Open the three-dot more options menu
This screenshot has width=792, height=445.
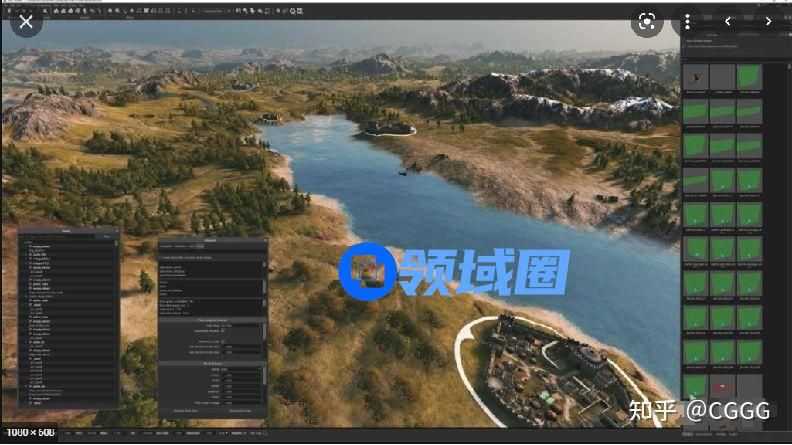(x=688, y=21)
